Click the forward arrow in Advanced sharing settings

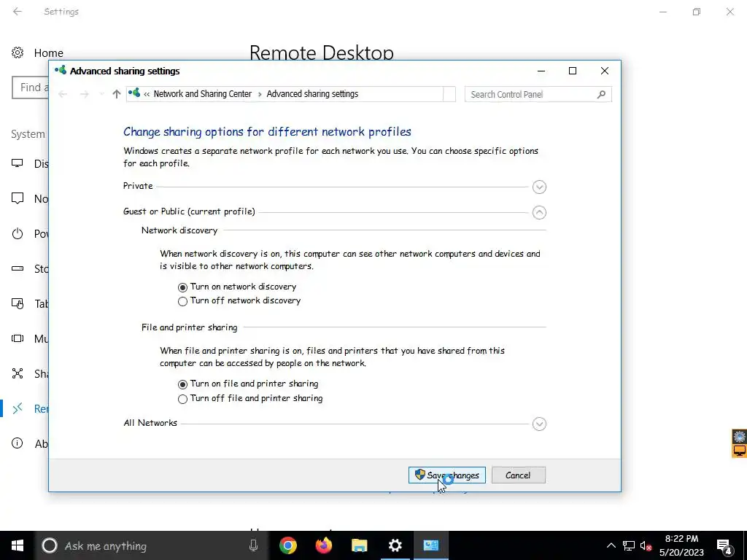(x=85, y=94)
